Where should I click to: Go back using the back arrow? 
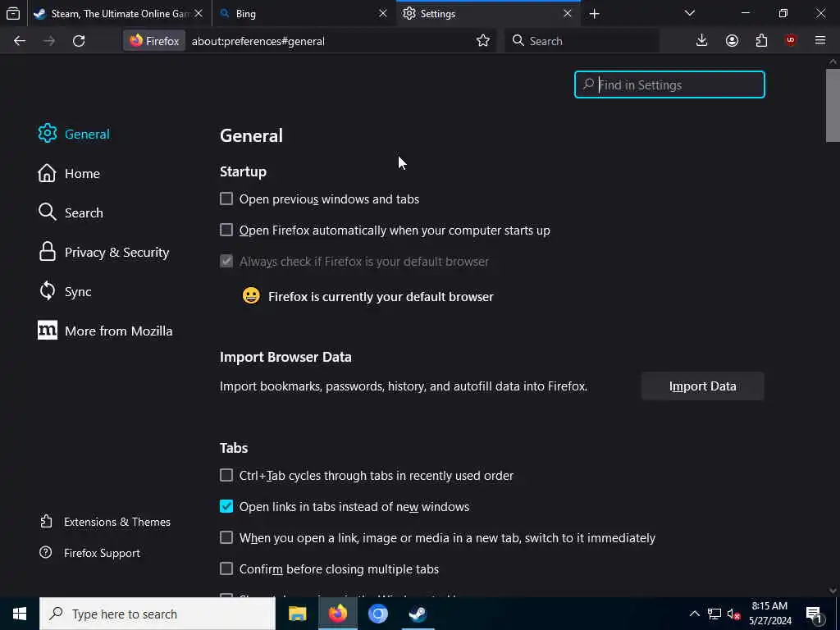20,41
